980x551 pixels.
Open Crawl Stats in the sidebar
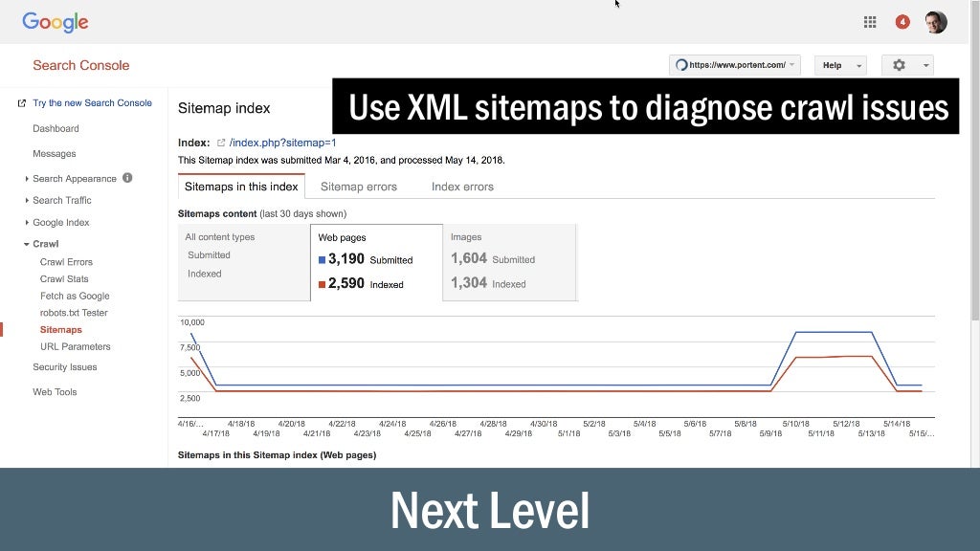(x=64, y=279)
